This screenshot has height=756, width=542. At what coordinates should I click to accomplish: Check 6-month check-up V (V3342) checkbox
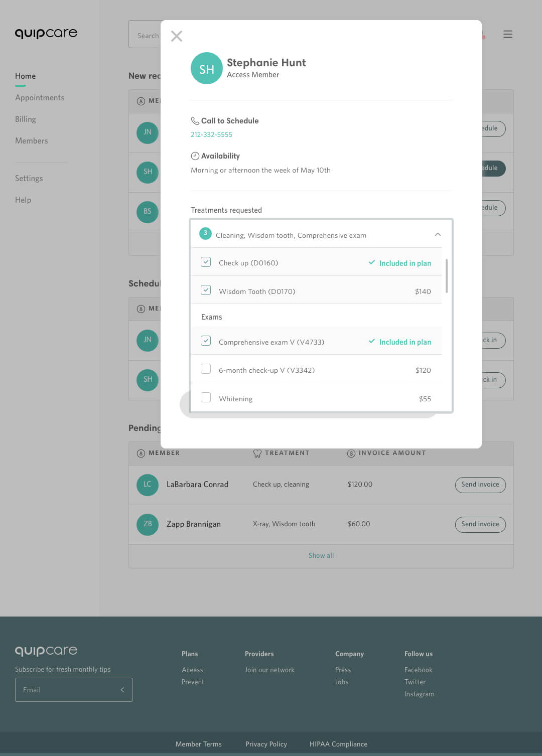tap(206, 369)
